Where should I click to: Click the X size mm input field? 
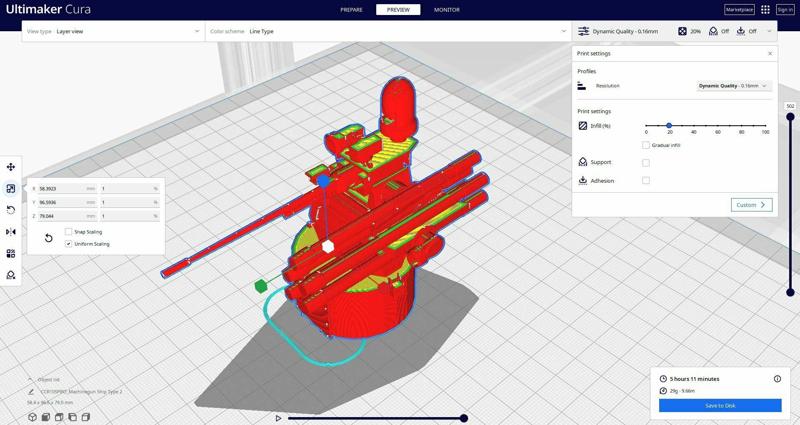tap(67, 189)
